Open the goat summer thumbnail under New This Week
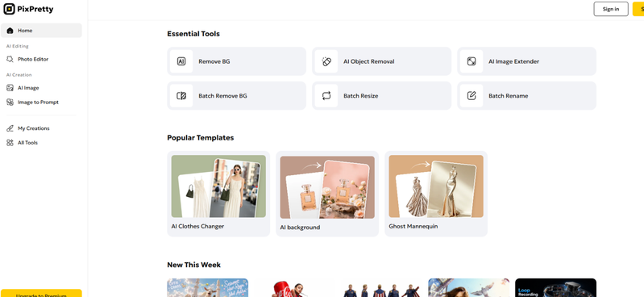Viewport: 644px width, 297px height. coord(208,288)
